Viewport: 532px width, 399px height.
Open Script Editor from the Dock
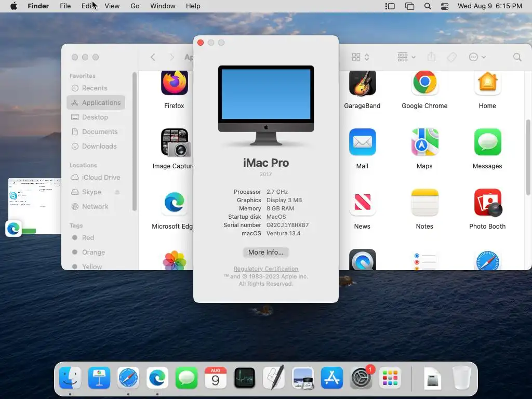pyautogui.click(x=274, y=377)
